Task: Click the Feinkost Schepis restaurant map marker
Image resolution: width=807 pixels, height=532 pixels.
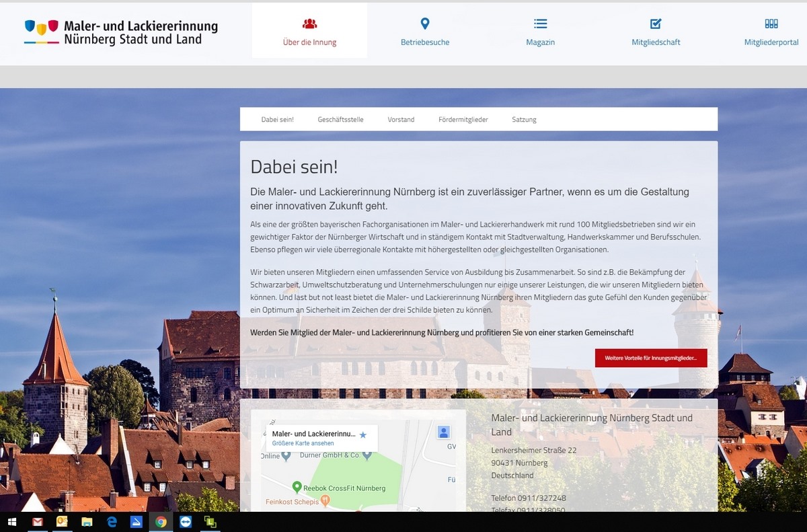Action: pos(325,500)
